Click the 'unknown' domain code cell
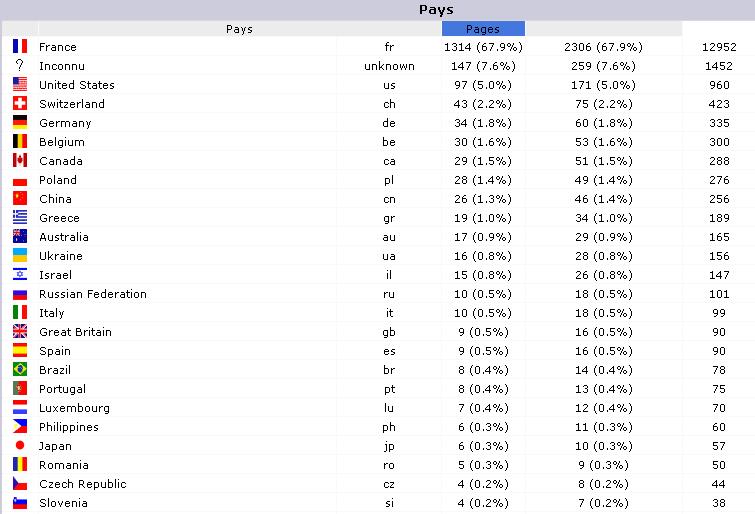Screen dimensions: 755x514 (389, 66)
